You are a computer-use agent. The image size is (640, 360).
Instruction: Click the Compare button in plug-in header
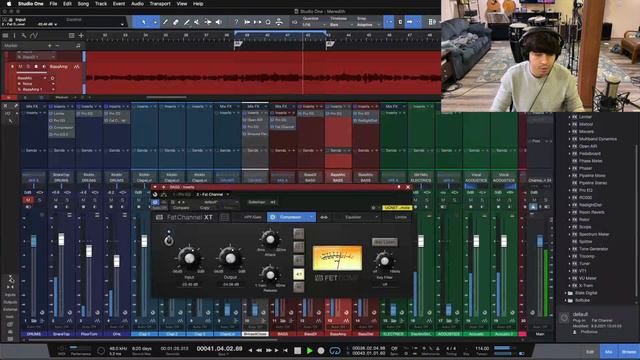181,208
